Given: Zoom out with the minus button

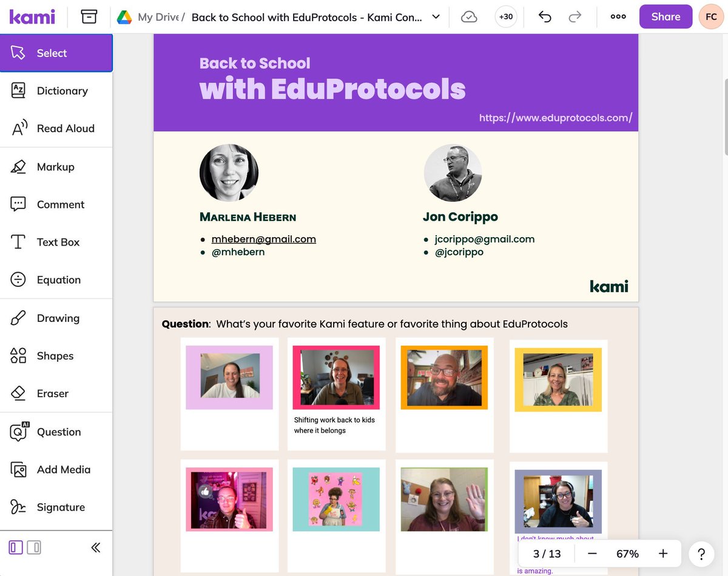Looking at the screenshot, I should pyautogui.click(x=592, y=554).
